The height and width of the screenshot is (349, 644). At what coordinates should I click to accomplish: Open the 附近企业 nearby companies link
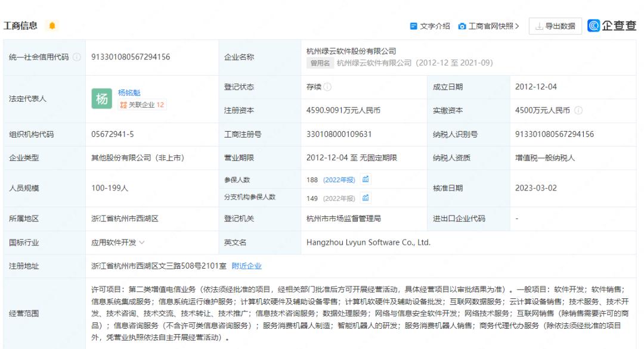point(246,266)
